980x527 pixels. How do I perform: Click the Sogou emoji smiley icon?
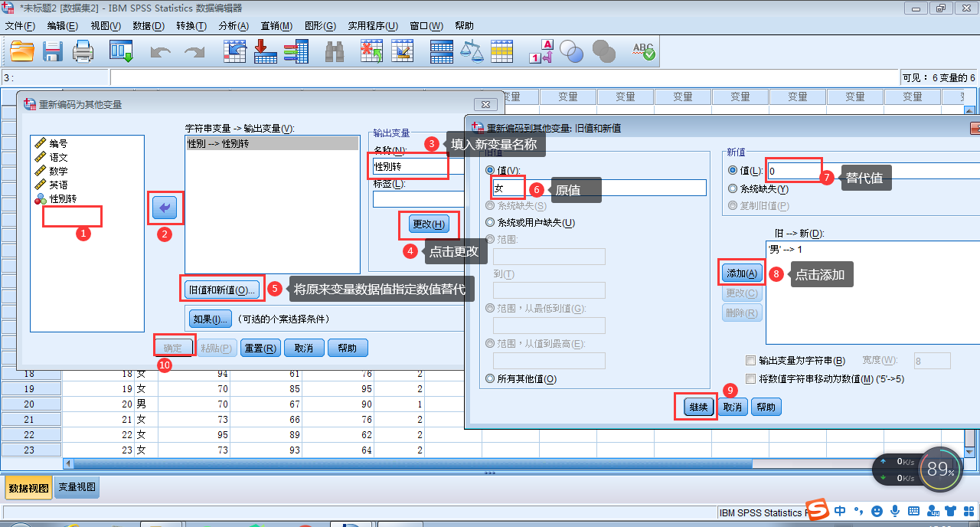pyautogui.click(x=877, y=512)
